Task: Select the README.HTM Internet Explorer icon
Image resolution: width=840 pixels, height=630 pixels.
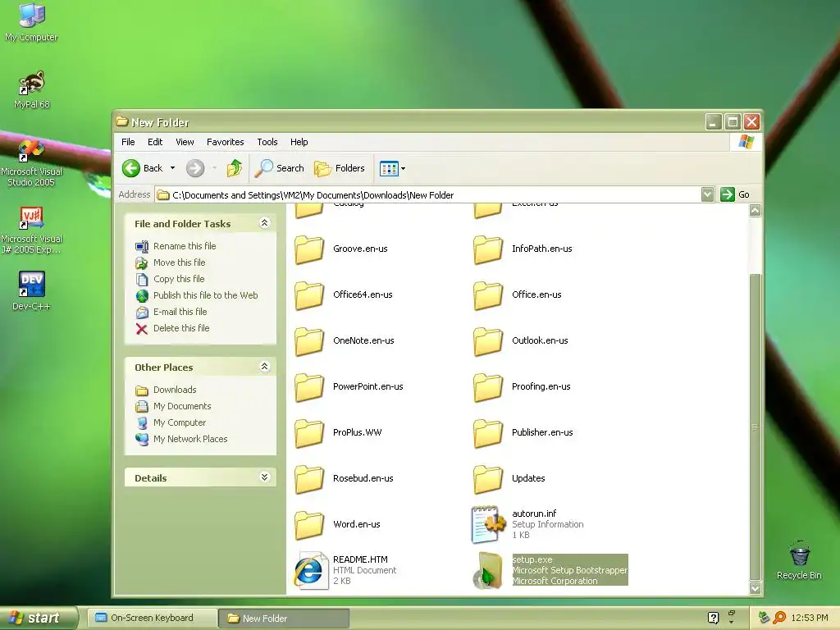Action: 311,571
